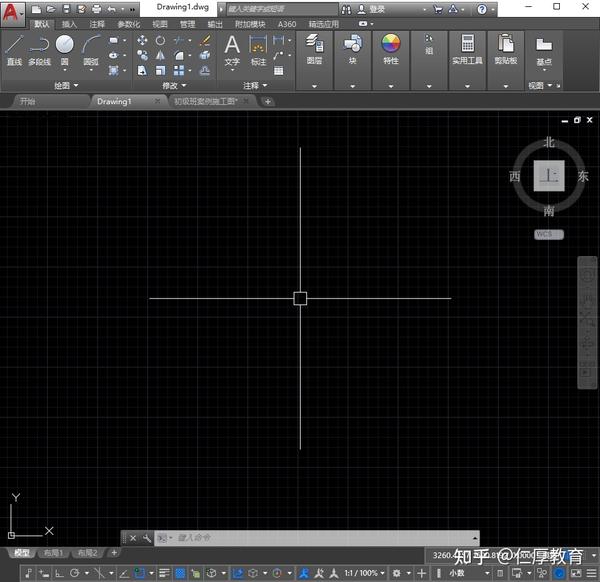Click the WCS button under the ViewCube
Screen dimensions: 600x582
point(549,234)
